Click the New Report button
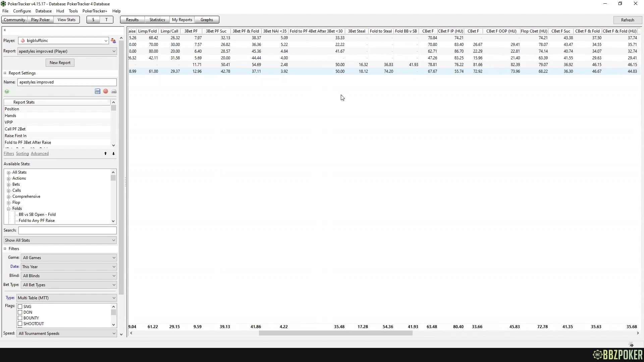Image resolution: width=644 pixels, height=362 pixels. tap(60, 62)
